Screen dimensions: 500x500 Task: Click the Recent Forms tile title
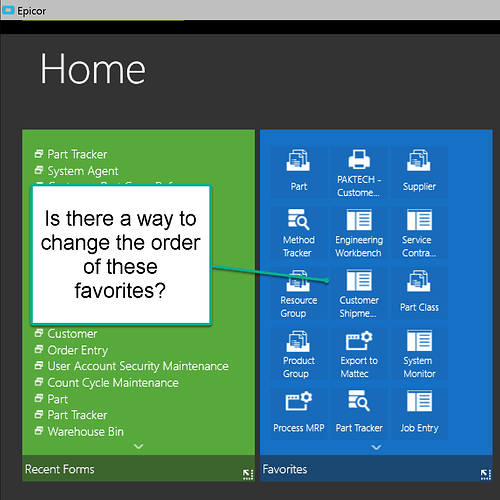[x=60, y=469]
